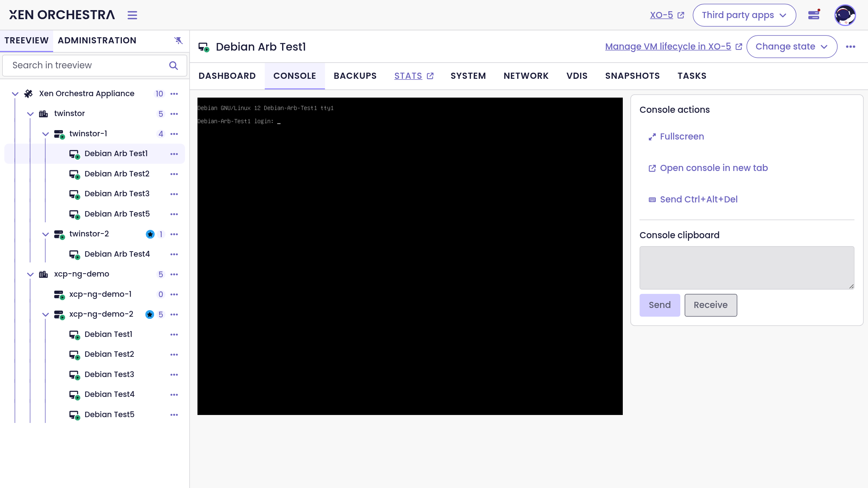The image size is (868, 488).
Task: Click the Xen Orchestra logo
Action: [x=62, y=15]
